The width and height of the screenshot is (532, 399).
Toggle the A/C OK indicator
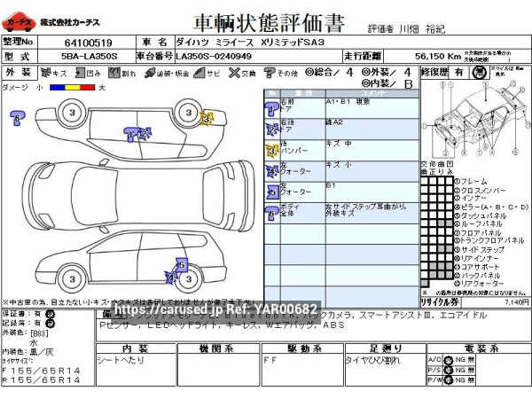coord(448,359)
